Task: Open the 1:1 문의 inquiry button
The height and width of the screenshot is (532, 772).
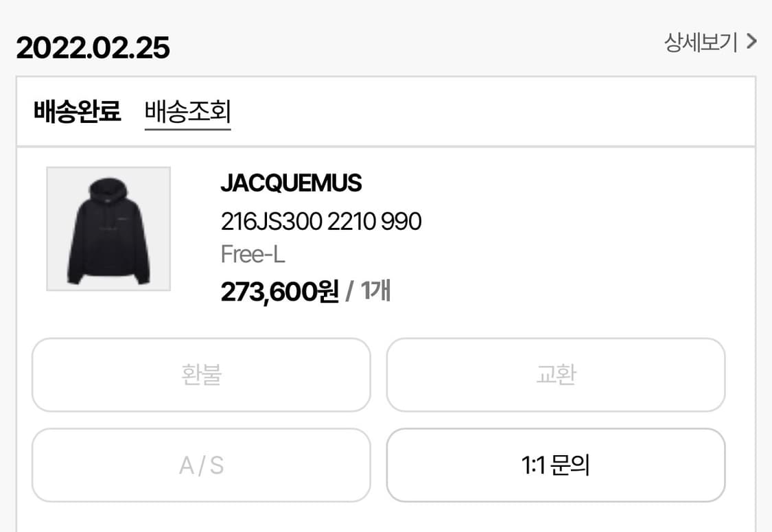Action: [555, 465]
